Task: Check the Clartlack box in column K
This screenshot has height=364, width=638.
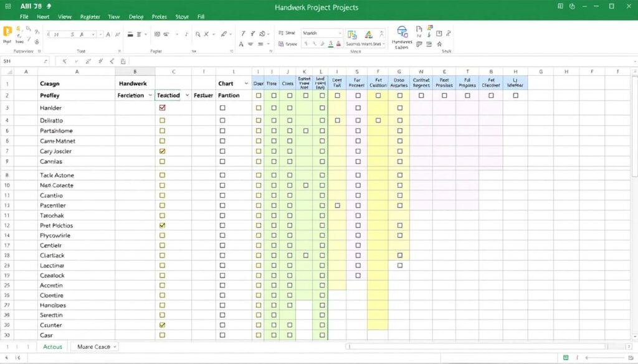Action: tap(305, 256)
